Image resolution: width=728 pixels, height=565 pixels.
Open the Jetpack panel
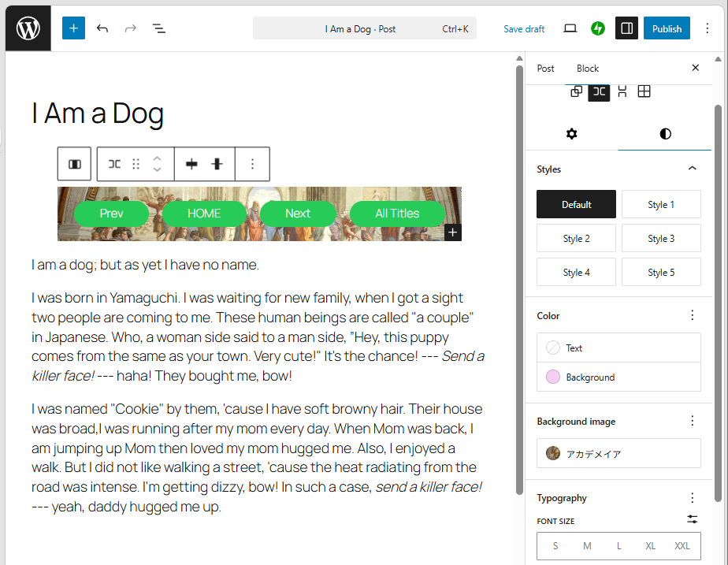coord(598,28)
